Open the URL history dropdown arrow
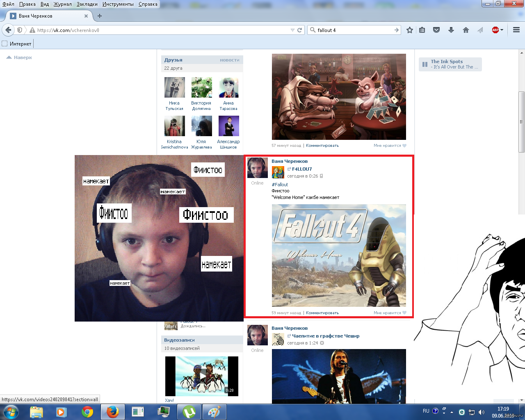Image resolution: width=525 pixels, height=420 pixels. click(x=292, y=30)
